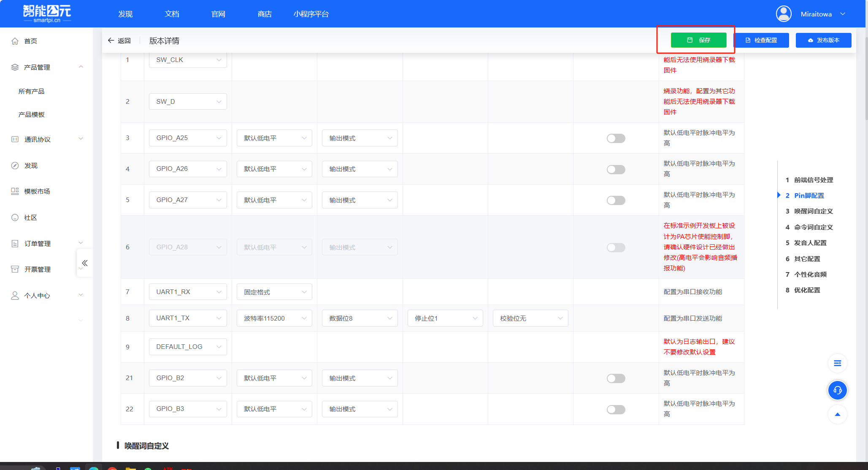Open 商店 in top navigation
This screenshot has width=868, height=470.
click(265, 14)
